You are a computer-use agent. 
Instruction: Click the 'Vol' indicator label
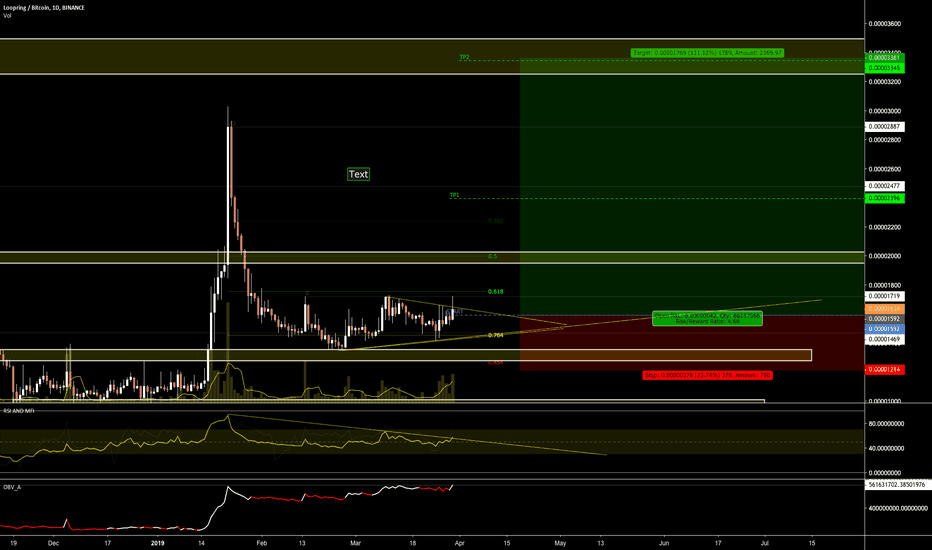(x=7, y=15)
